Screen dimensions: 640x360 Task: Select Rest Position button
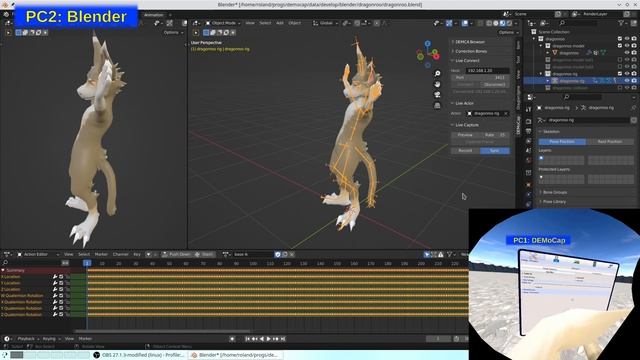[x=610, y=142]
